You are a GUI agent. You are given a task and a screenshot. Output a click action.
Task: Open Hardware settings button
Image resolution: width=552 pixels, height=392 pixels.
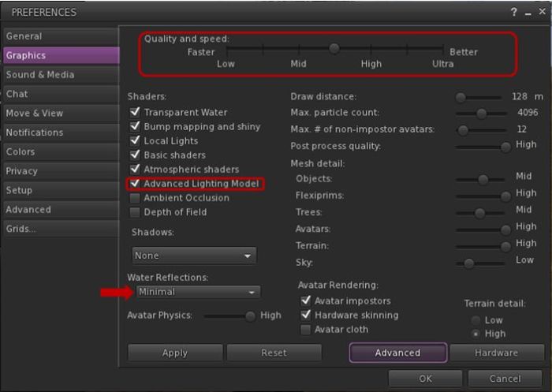tap(496, 353)
